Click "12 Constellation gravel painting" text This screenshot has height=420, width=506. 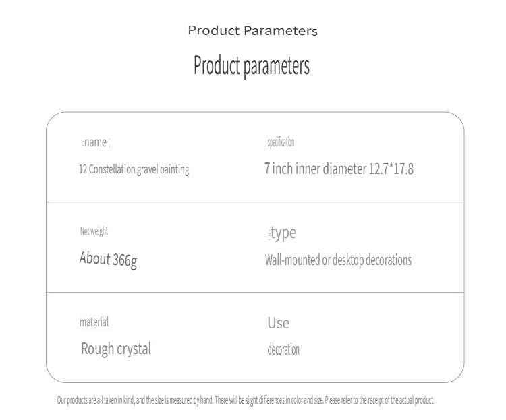pos(134,169)
